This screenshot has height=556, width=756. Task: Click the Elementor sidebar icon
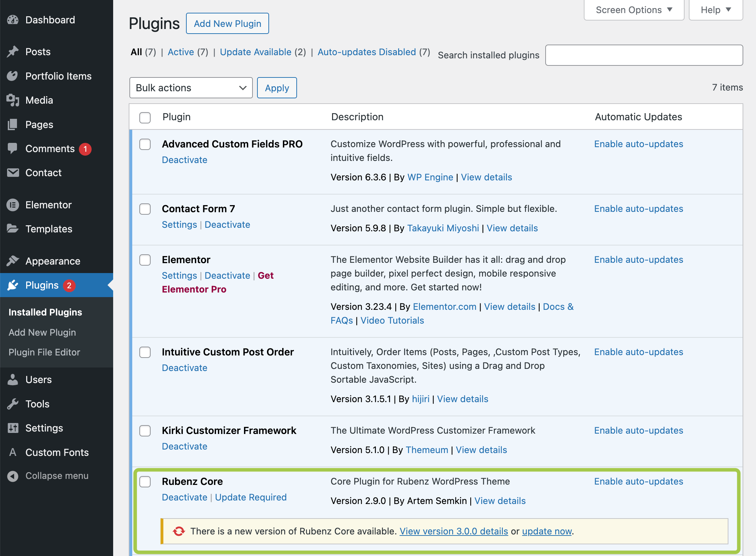coord(13,205)
